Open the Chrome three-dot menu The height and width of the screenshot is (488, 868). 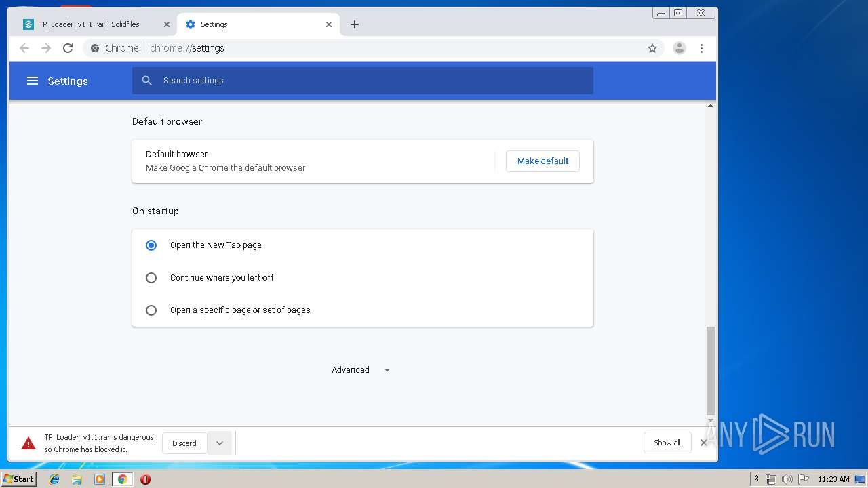tap(701, 48)
